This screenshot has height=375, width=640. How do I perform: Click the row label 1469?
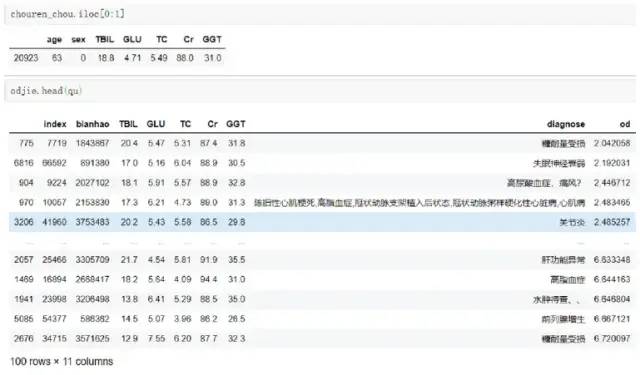[24, 280]
